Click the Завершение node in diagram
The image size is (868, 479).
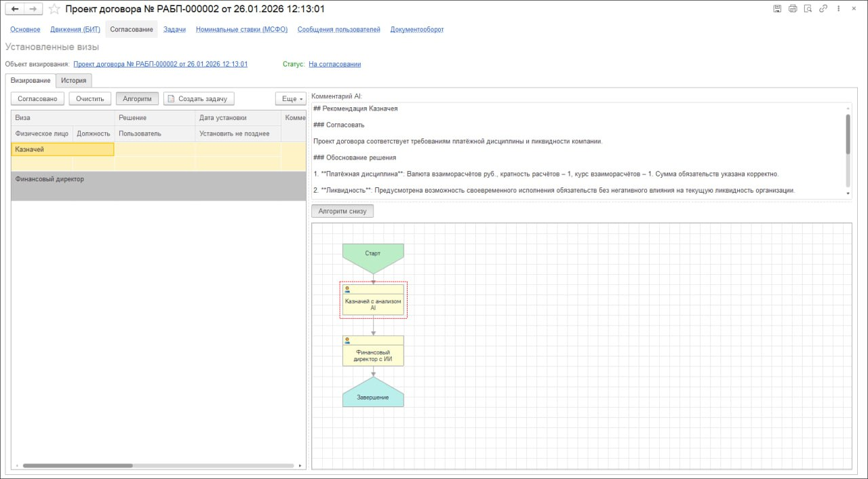point(373,394)
